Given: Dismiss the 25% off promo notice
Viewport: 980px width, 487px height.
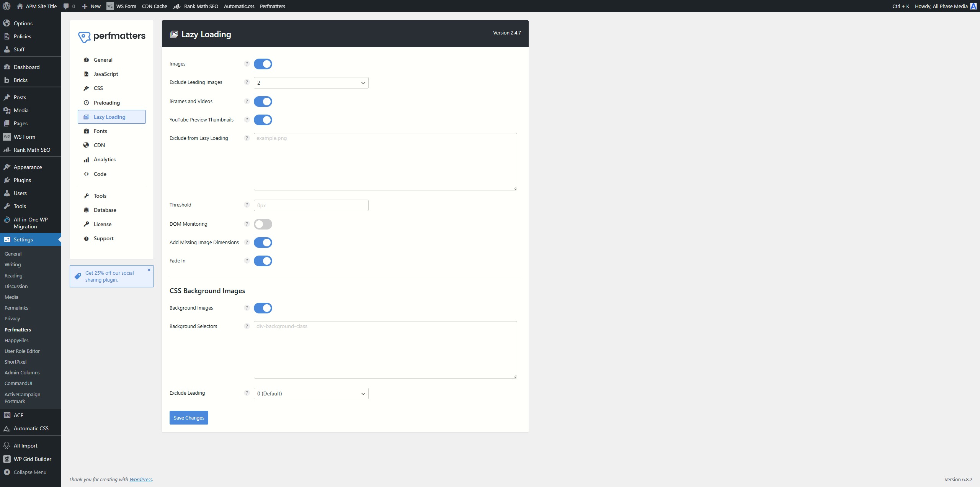Looking at the screenshot, I should click(x=149, y=270).
